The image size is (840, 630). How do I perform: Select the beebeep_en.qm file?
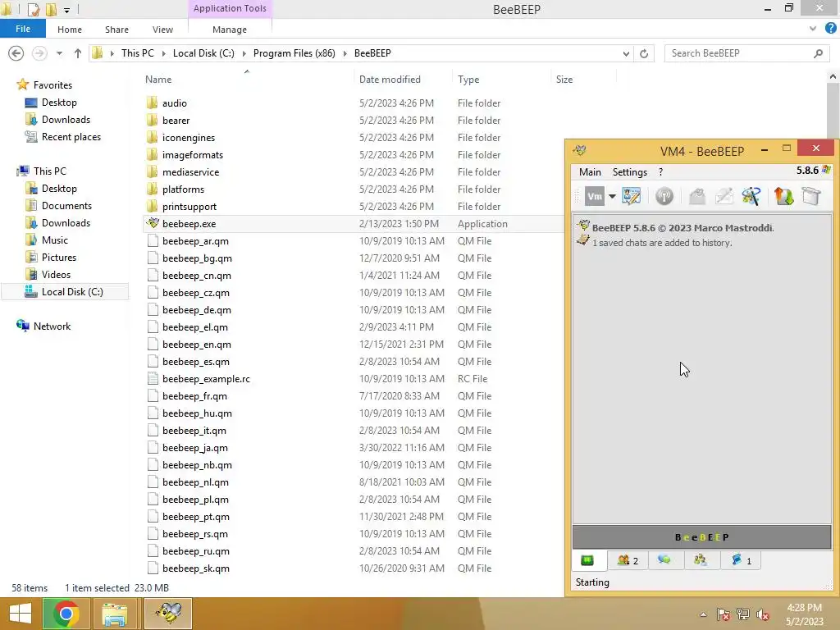pyautogui.click(x=197, y=345)
